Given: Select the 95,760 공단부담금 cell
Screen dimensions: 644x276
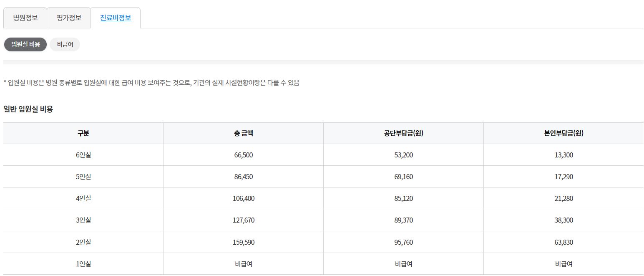Looking at the screenshot, I should 403,242.
